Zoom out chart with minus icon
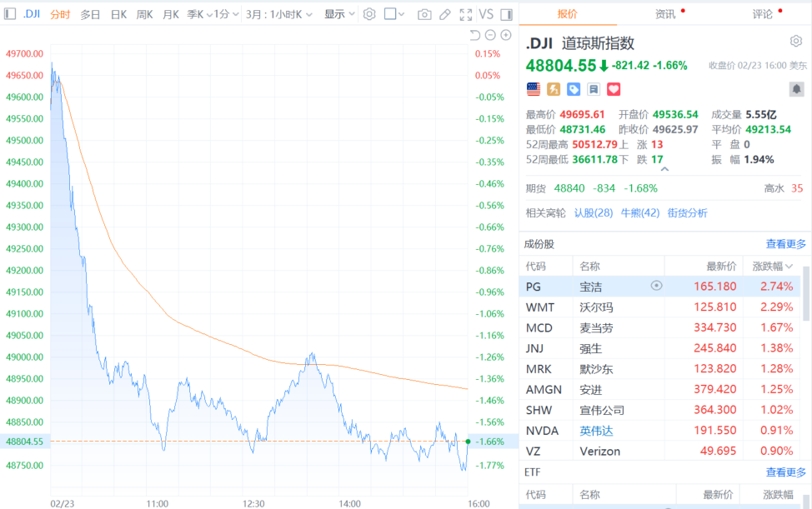Viewport: 812px width, 509px height. pyautogui.click(x=491, y=35)
